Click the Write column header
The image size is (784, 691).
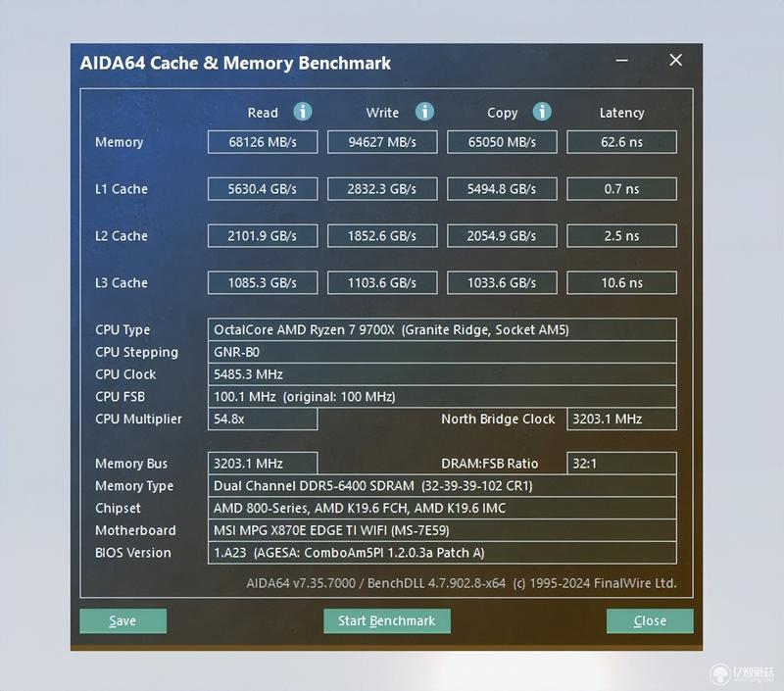[382, 113]
